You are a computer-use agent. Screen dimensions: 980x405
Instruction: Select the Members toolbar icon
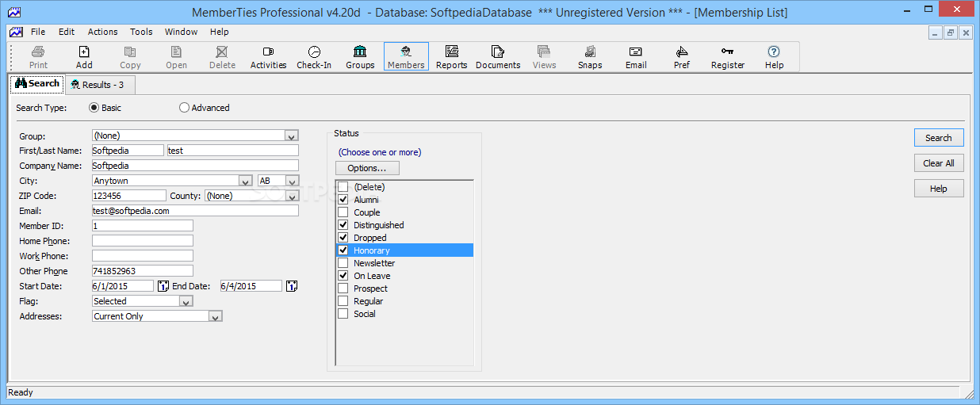(406, 57)
